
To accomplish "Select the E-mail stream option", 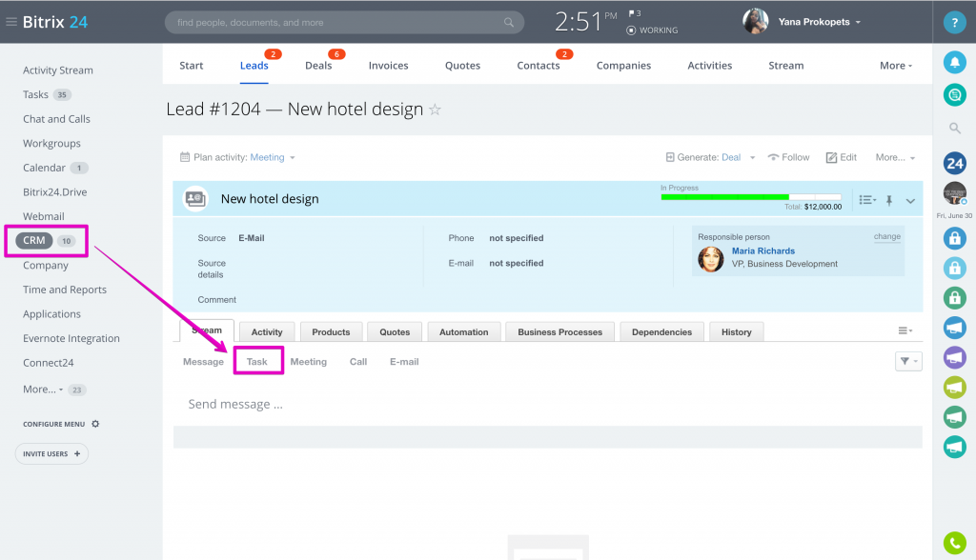I will [x=404, y=362].
